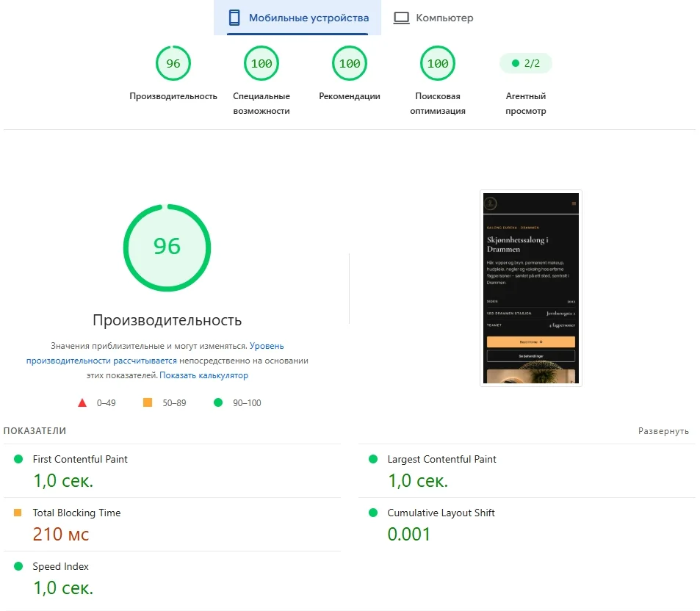
Task: Click Largest Contentful Paint value 1,0 сек.
Action: (x=417, y=481)
